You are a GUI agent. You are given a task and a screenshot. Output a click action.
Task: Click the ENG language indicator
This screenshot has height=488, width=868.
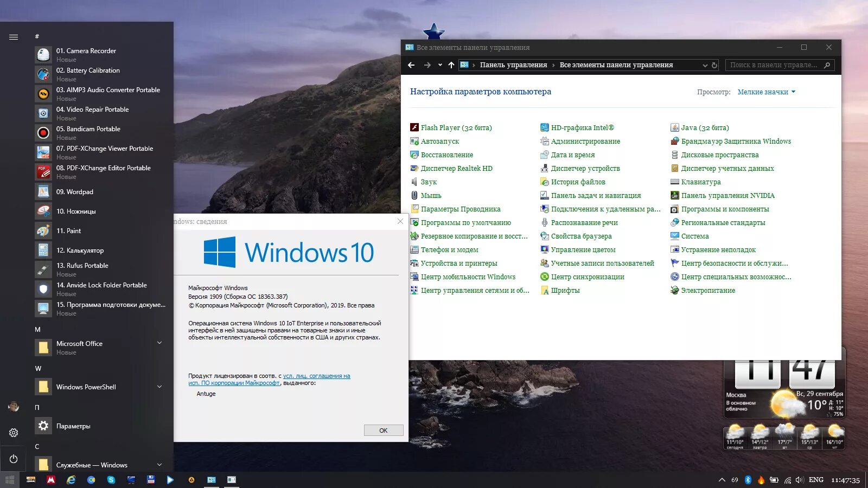click(x=816, y=480)
